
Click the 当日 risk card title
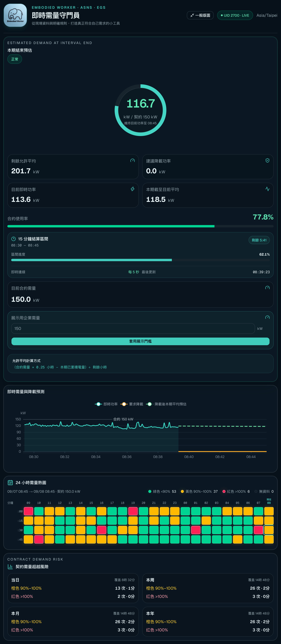(15, 580)
